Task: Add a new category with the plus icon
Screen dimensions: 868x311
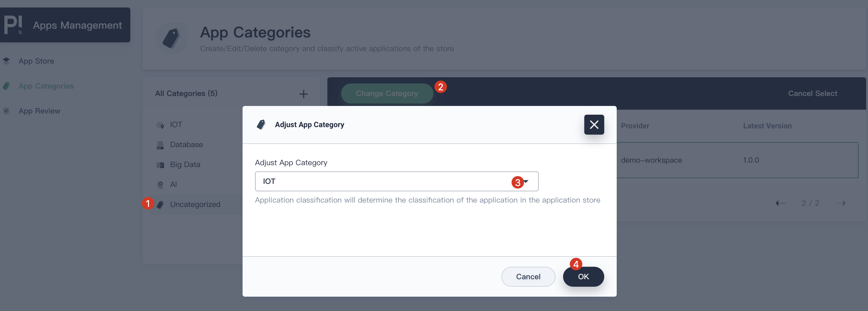Action: pyautogui.click(x=303, y=94)
